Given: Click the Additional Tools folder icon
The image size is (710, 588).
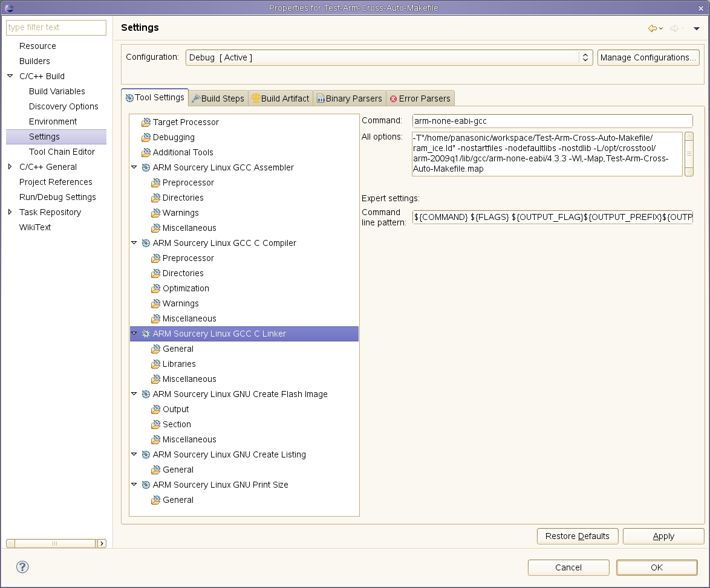Looking at the screenshot, I should (146, 152).
